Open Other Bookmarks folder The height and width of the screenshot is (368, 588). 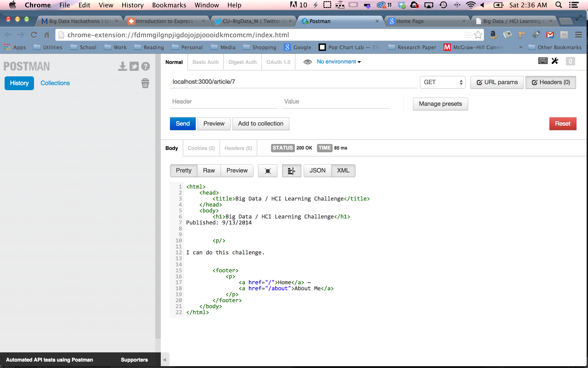click(x=555, y=47)
